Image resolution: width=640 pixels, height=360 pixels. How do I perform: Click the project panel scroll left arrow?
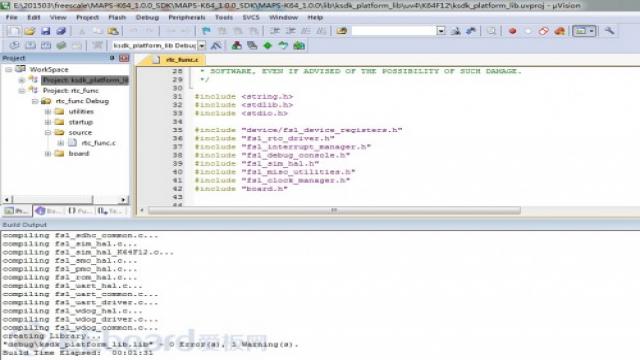point(6,200)
